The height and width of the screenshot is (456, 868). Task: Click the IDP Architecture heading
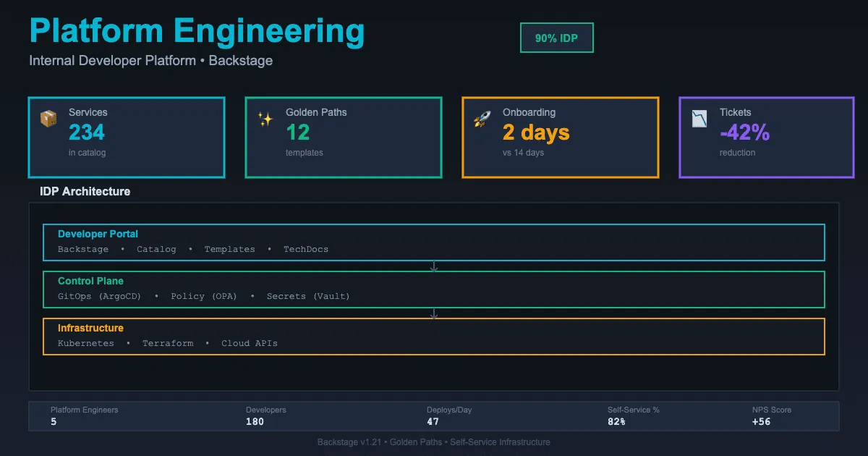click(85, 192)
